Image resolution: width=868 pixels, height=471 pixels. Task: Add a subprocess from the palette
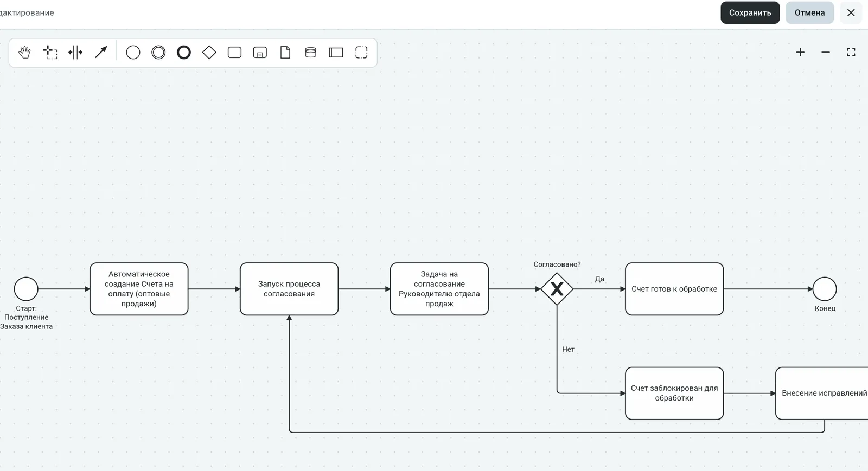click(260, 53)
